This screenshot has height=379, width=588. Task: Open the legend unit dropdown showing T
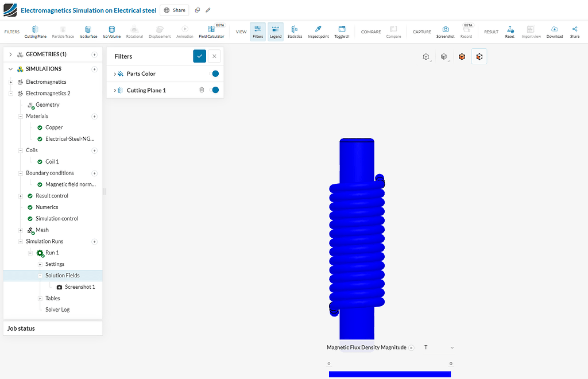click(x=439, y=347)
